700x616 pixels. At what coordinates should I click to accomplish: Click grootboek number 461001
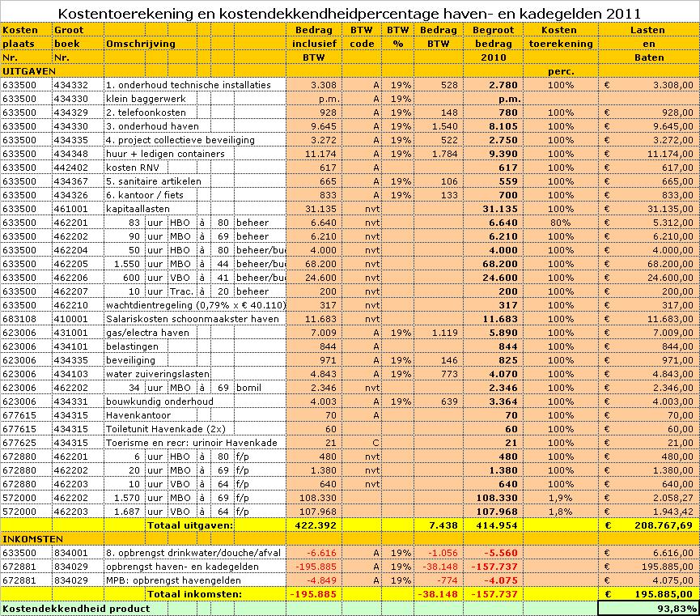pyautogui.click(x=71, y=209)
